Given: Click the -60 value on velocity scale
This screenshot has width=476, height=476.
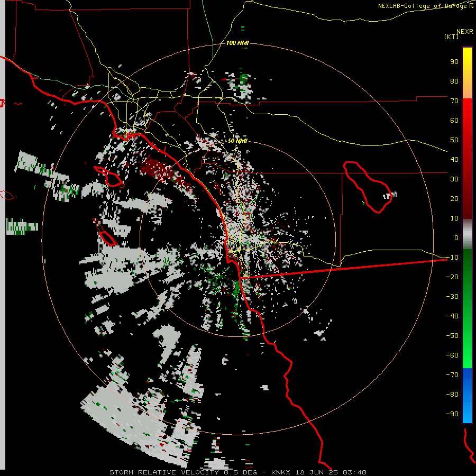Looking at the screenshot, I should pos(452,355).
